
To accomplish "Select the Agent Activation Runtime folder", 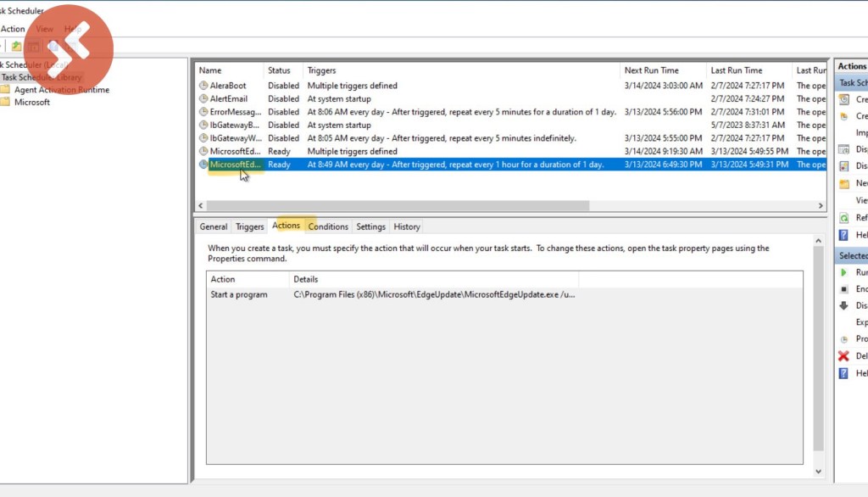I will (61, 90).
